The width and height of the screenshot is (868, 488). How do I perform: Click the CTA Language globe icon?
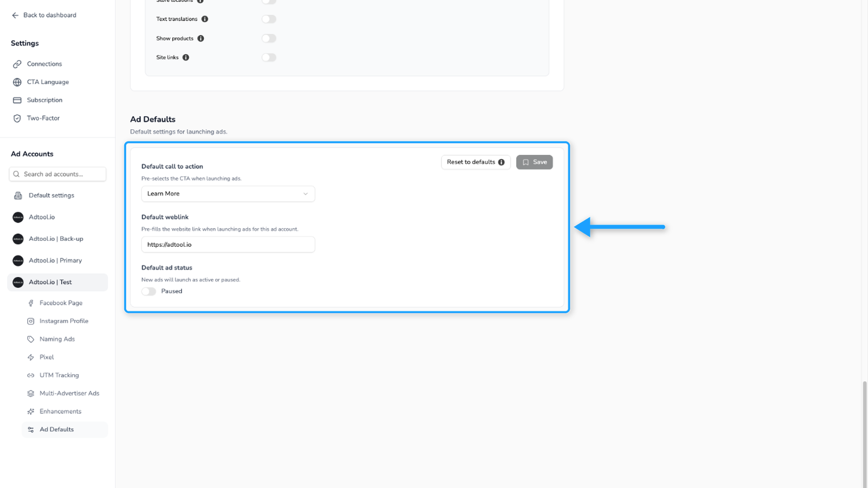coord(17,82)
